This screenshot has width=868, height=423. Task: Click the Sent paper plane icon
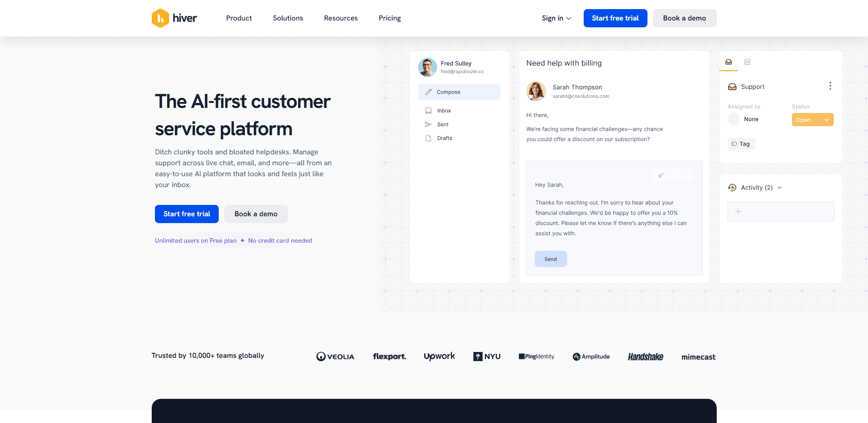coord(428,124)
